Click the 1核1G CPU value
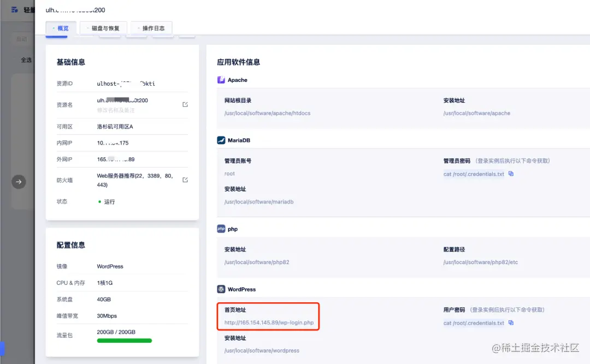590x364 pixels. (104, 283)
